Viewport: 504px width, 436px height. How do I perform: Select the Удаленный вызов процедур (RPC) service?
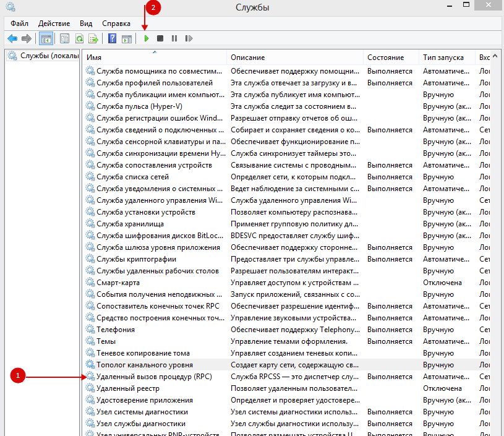pos(154,377)
